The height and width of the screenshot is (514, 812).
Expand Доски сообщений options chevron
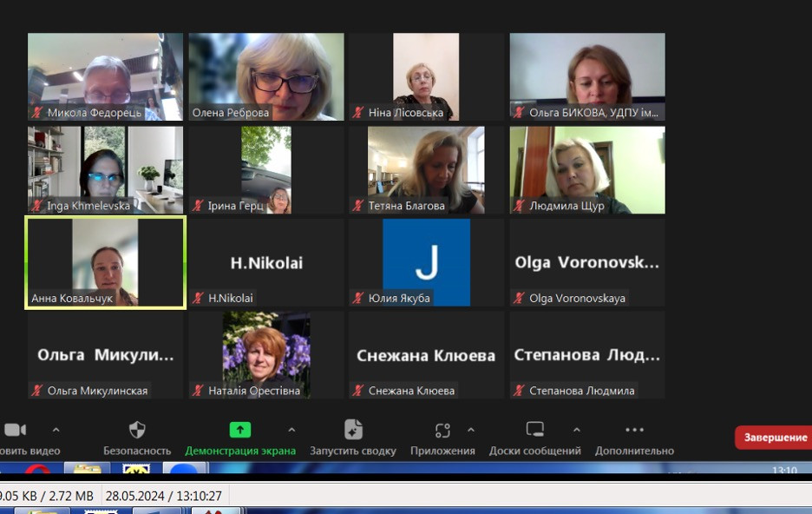coord(576,430)
